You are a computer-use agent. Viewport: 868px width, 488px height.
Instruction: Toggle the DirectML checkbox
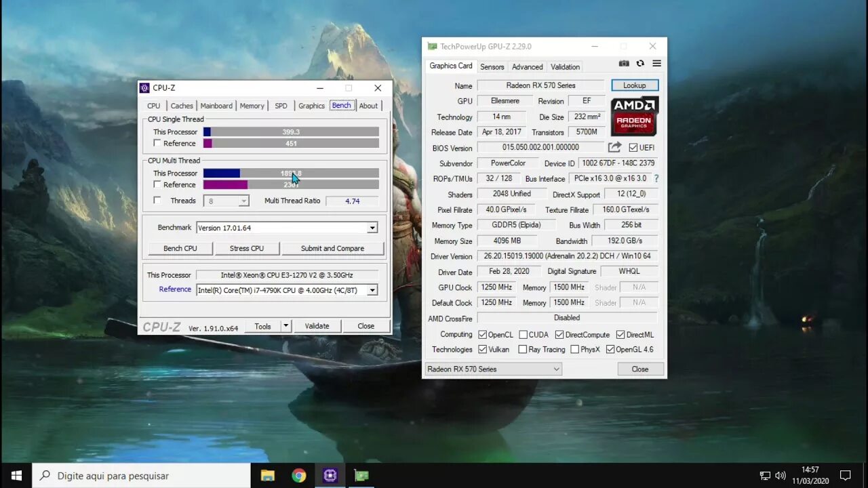pos(620,335)
